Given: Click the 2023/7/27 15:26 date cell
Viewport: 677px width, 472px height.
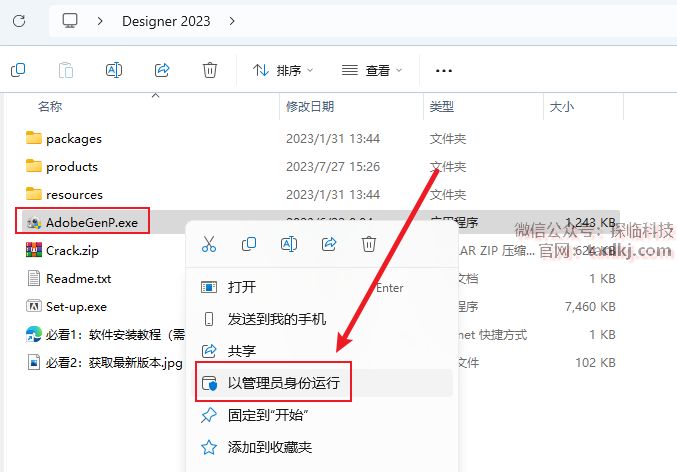Looking at the screenshot, I should (333, 167).
